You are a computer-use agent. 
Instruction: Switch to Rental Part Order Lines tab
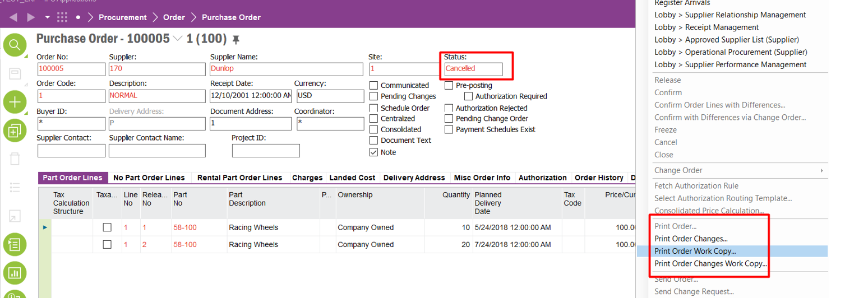click(239, 178)
